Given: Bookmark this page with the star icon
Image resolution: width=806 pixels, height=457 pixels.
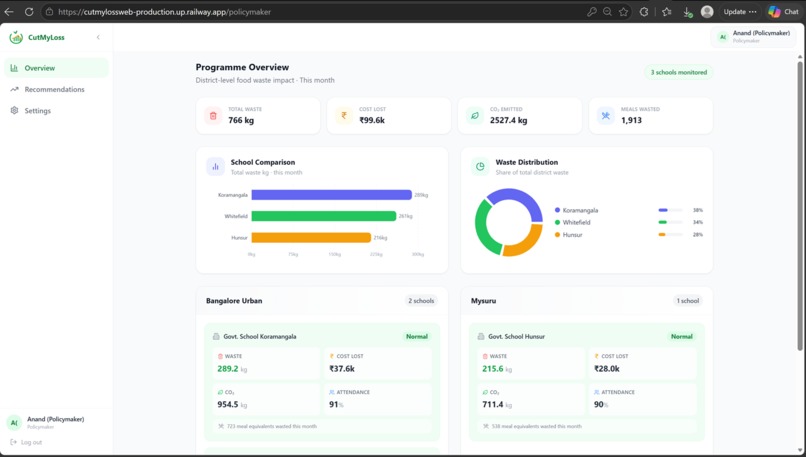Looking at the screenshot, I should 624,11.
